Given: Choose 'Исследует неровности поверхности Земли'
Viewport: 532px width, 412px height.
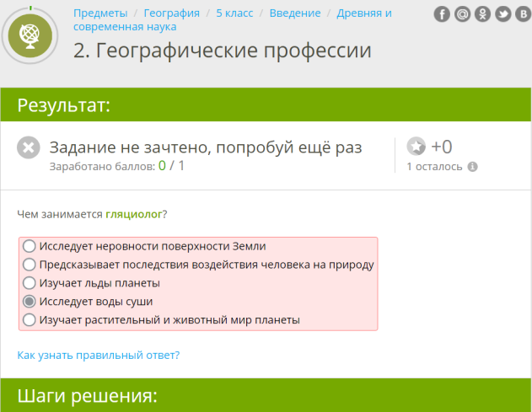Looking at the screenshot, I should pyautogui.click(x=30, y=246).
